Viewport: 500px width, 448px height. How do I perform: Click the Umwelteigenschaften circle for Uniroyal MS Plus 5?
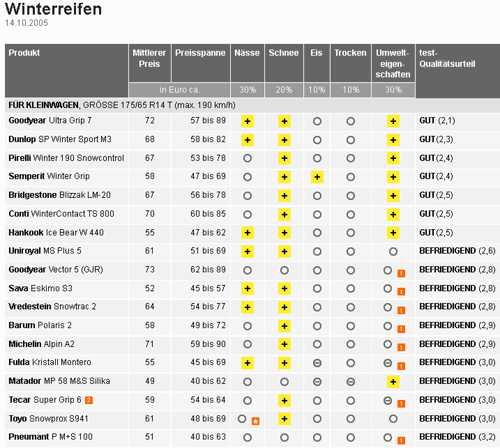(393, 251)
